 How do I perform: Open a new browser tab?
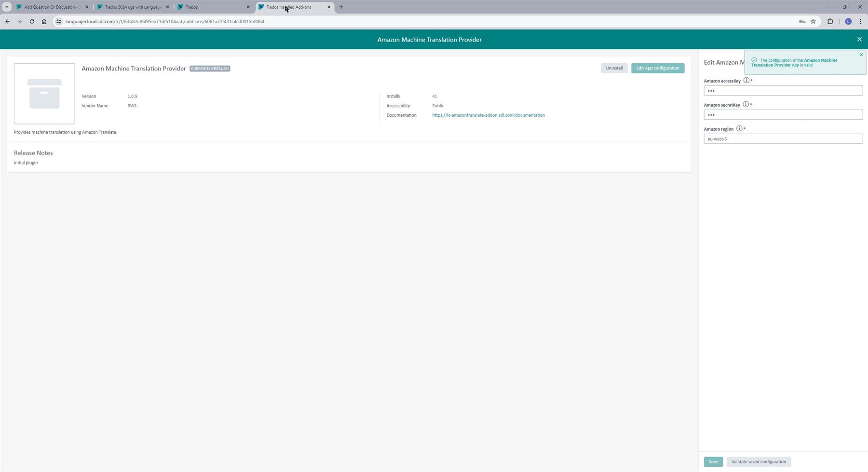coord(341,7)
